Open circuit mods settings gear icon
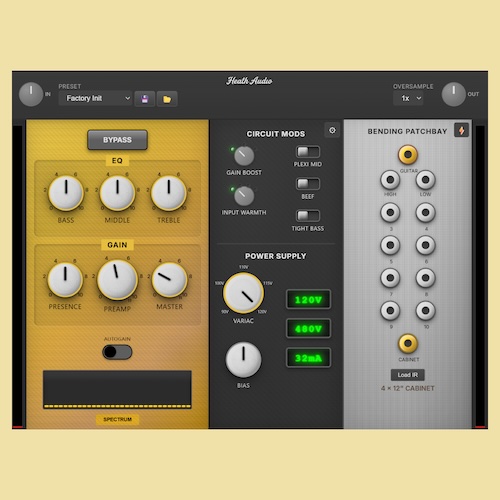Image resolution: width=500 pixels, height=500 pixels. point(332,130)
